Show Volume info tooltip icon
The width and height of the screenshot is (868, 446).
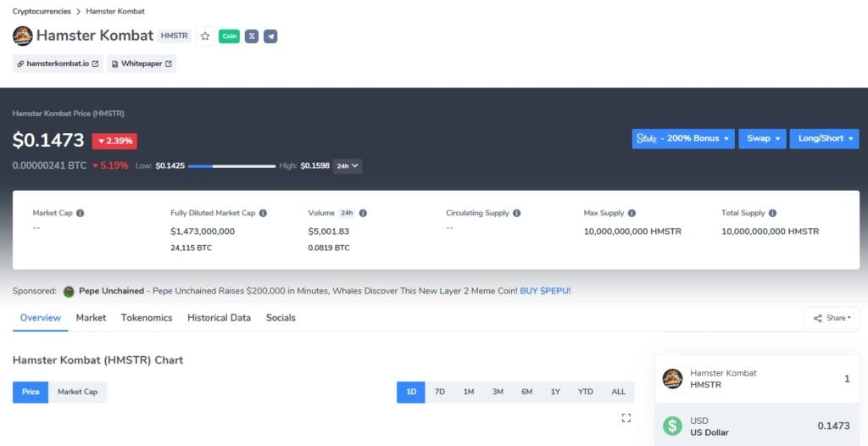(363, 213)
